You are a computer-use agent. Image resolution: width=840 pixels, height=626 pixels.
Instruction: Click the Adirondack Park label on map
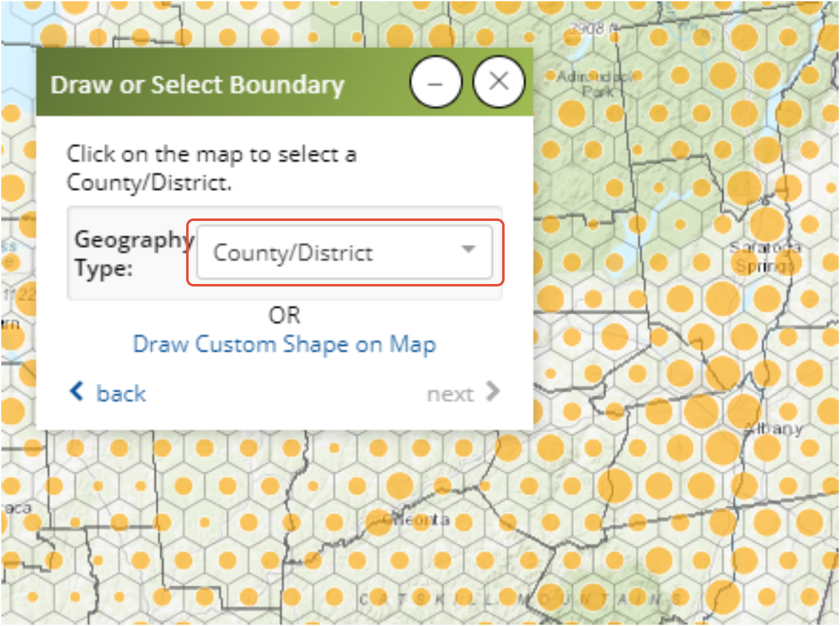click(596, 84)
